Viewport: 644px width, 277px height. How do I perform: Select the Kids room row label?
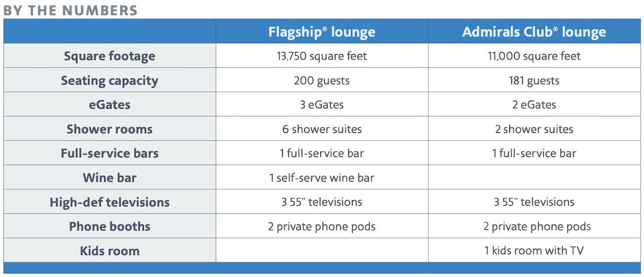point(109,251)
